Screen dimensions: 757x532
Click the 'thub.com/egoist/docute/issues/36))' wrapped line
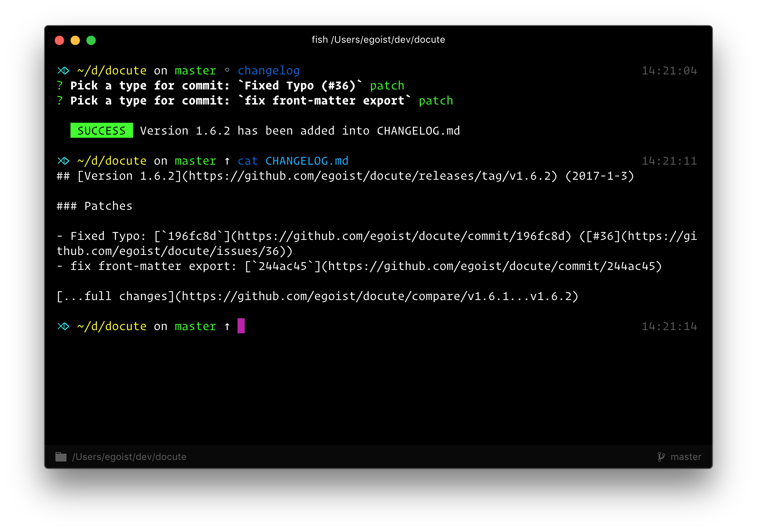[x=175, y=251]
